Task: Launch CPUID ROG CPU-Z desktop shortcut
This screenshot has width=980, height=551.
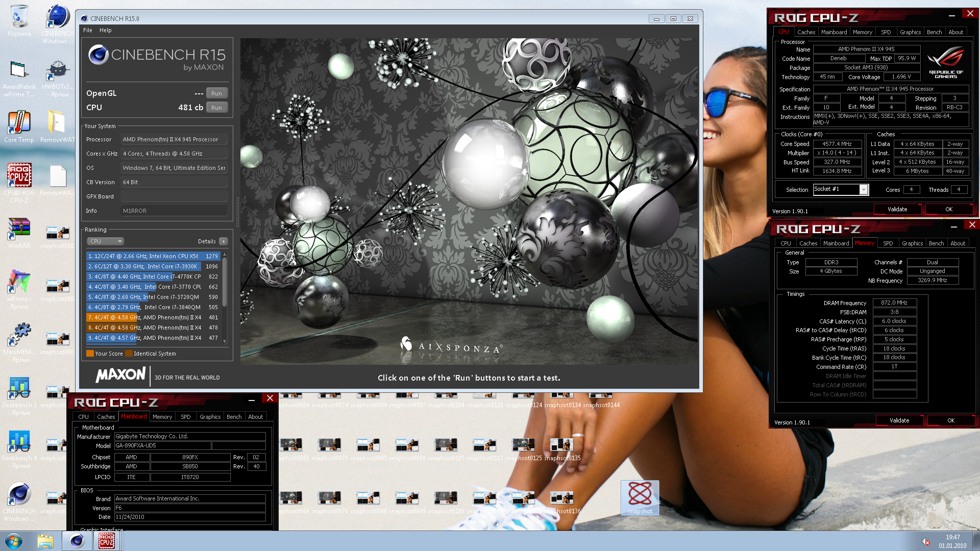Action: tap(19, 183)
